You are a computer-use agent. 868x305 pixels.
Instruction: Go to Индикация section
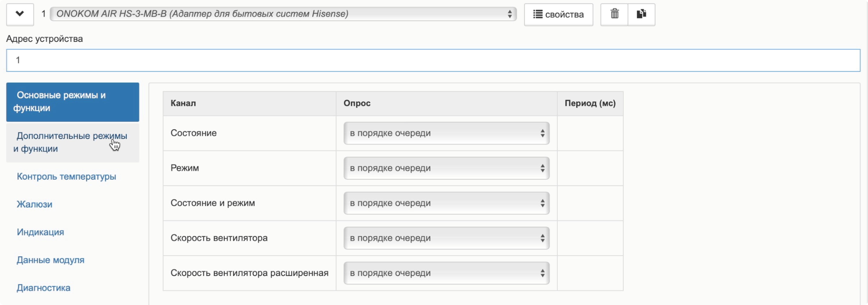(x=40, y=232)
